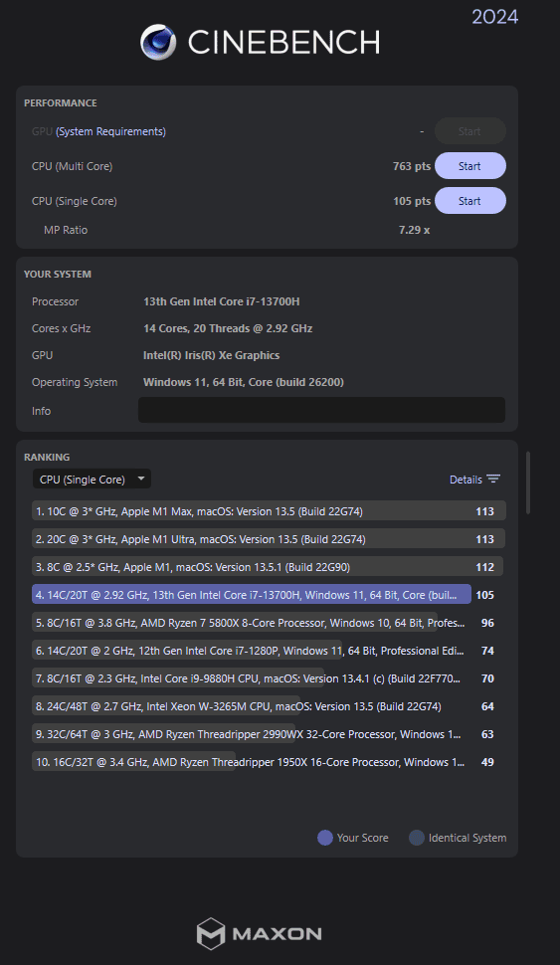
Task: Click the 14 Cores, 20 Threads value
Action: click(228, 328)
